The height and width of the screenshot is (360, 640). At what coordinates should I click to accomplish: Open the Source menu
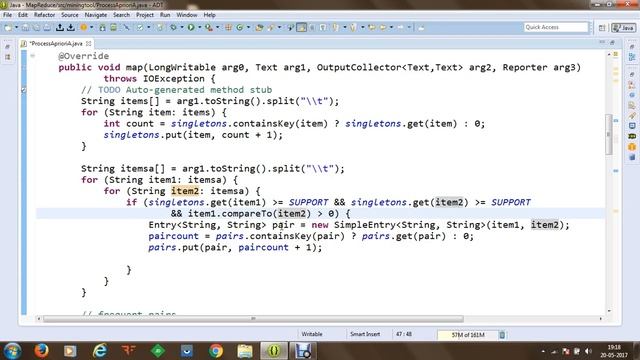(69, 15)
